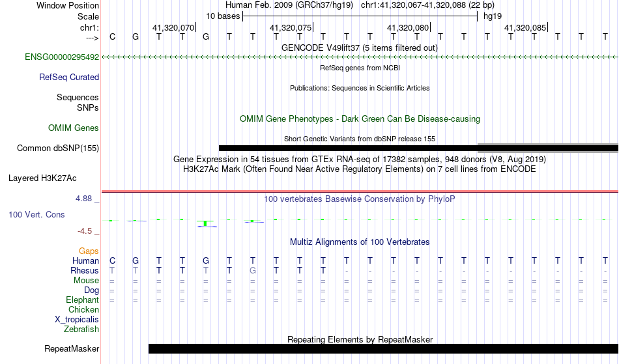
Task: Click Publications: Sequences in Scientific Articles title
Action: (360, 89)
